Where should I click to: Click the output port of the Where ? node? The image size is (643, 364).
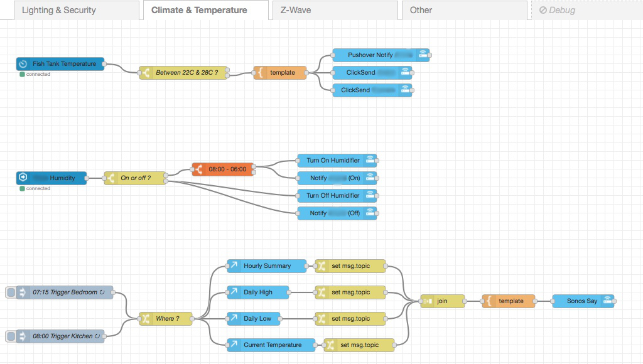[192, 319]
